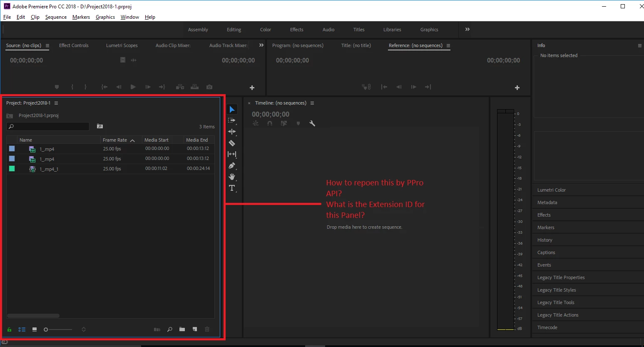Open the Lumetri Scopes tab

[x=122, y=45]
